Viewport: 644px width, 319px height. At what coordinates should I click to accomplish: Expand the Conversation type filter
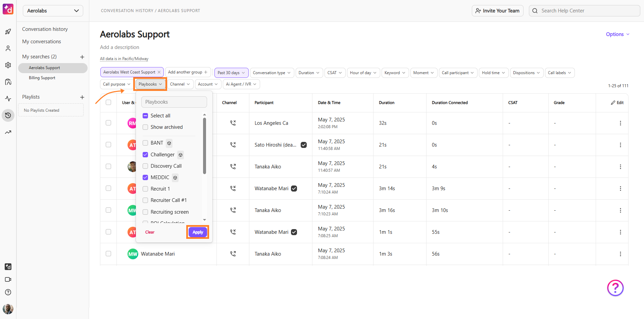[x=272, y=73]
